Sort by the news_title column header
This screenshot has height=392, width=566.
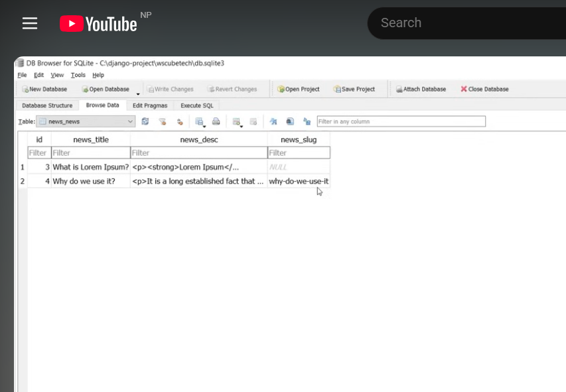pyautogui.click(x=91, y=140)
